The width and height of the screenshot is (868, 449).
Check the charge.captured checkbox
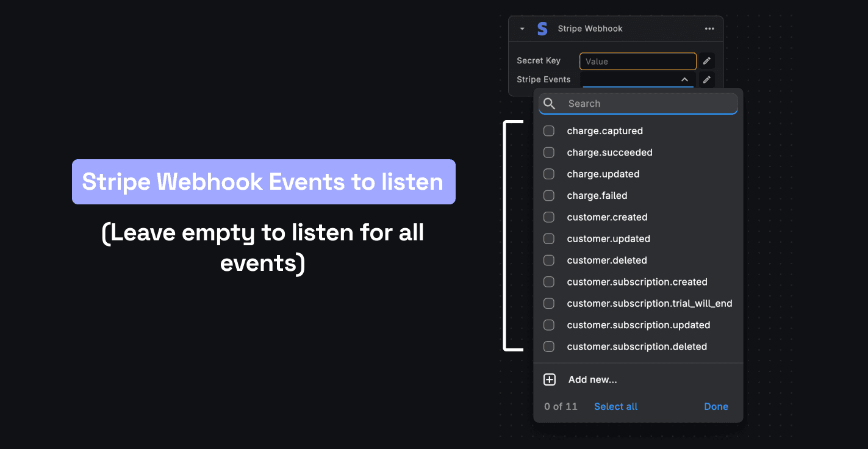[x=549, y=131]
